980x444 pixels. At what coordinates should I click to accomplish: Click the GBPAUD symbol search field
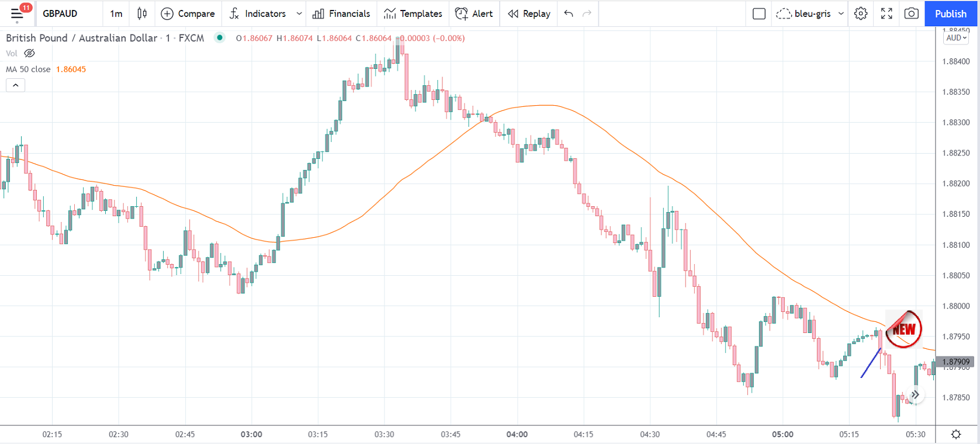[60, 13]
